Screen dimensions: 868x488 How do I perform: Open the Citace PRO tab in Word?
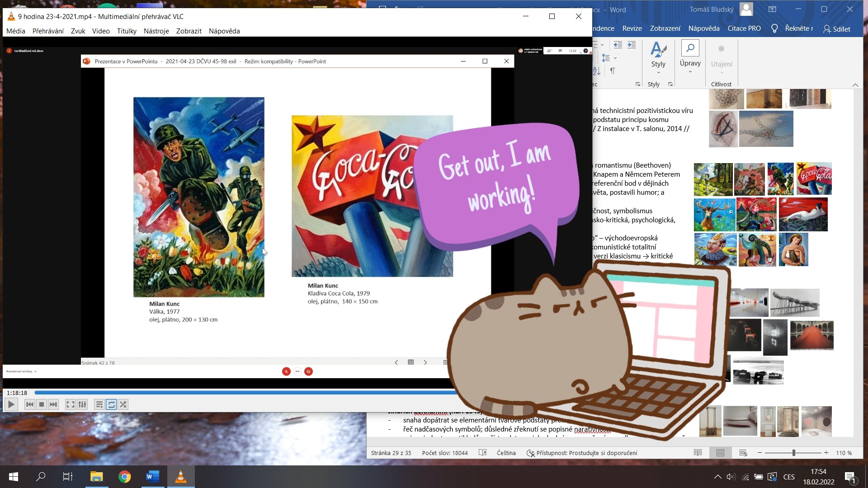point(744,28)
